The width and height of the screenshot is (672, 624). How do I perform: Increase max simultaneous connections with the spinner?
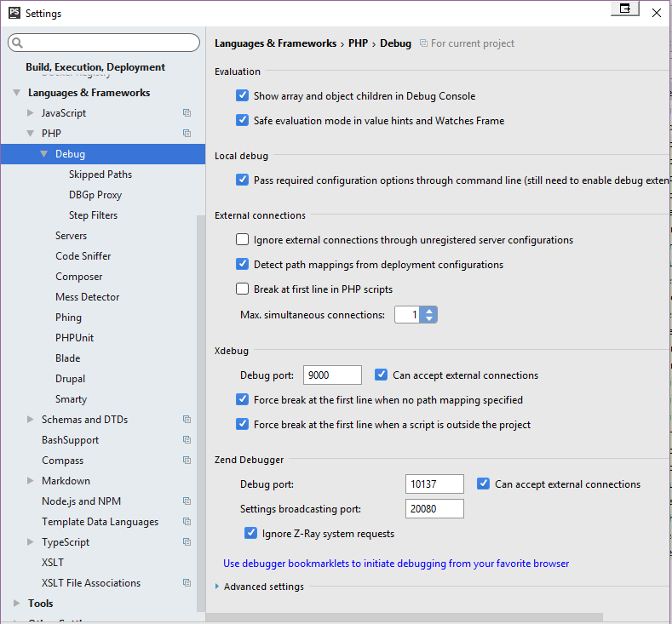point(429,311)
